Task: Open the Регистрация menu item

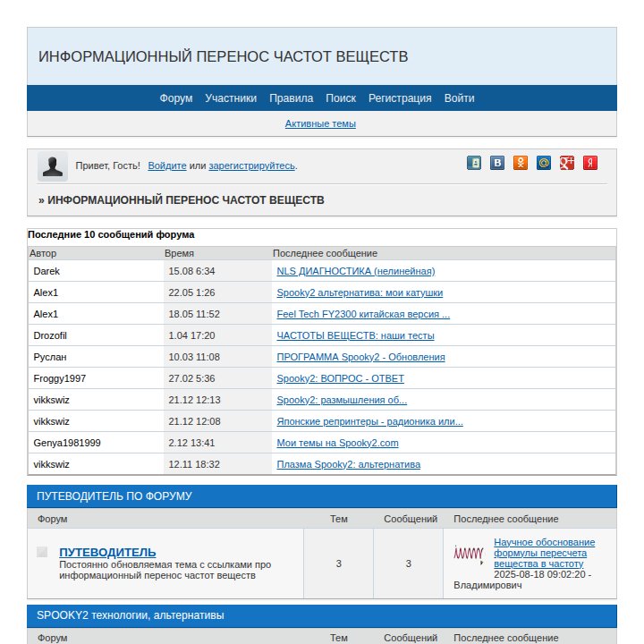Action: click(400, 98)
